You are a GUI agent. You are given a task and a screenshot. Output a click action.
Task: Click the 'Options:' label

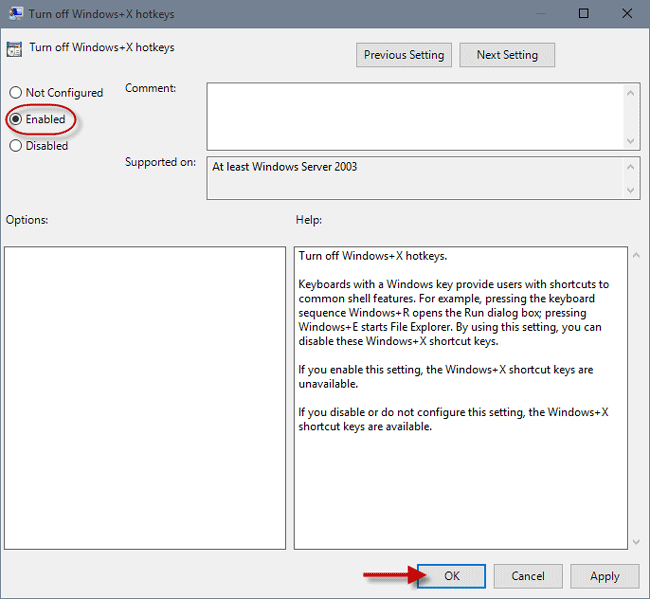27,220
